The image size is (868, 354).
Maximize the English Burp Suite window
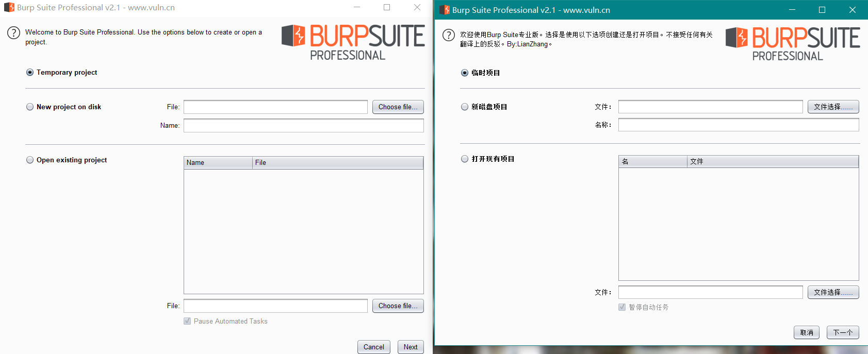point(387,7)
